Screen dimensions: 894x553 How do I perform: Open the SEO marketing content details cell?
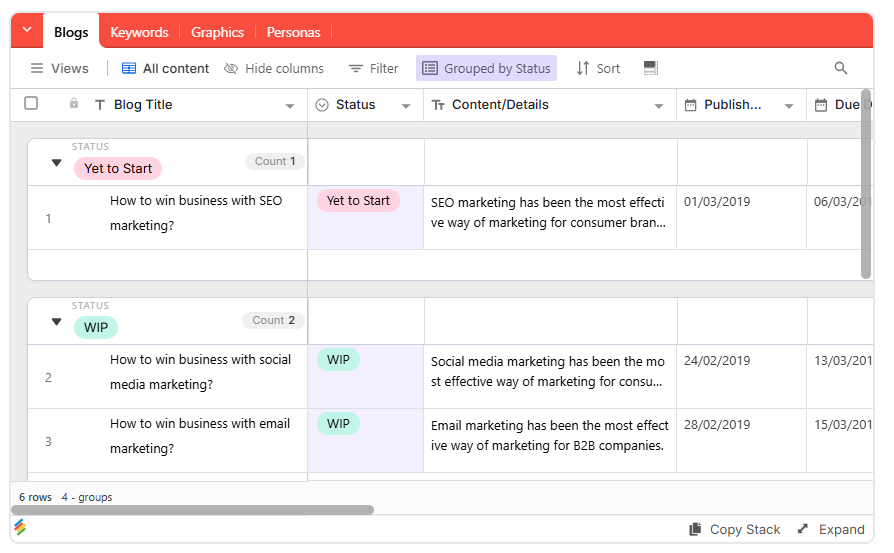pos(550,217)
